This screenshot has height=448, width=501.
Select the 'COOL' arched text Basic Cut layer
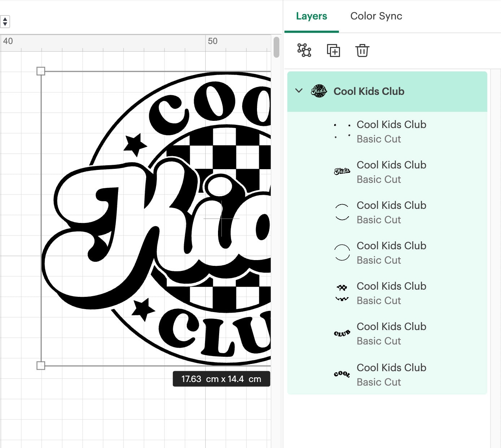tap(391, 375)
